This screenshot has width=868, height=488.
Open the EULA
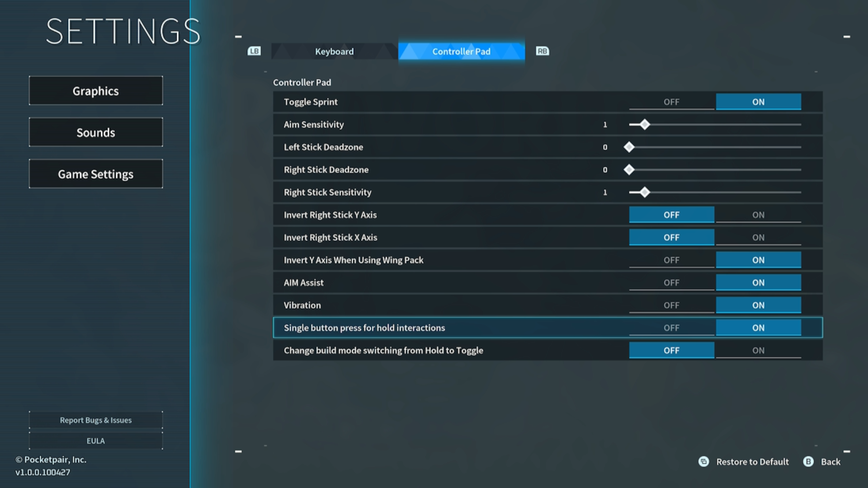click(x=96, y=441)
